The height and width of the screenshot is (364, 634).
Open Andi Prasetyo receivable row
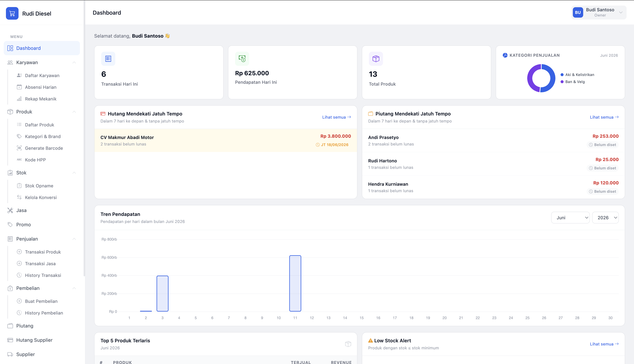(x=493, y=140)
